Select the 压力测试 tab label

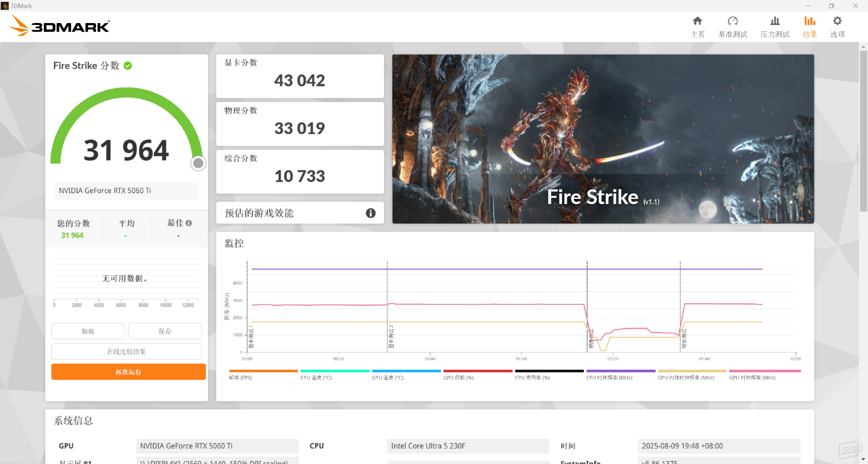click(775, 34)
